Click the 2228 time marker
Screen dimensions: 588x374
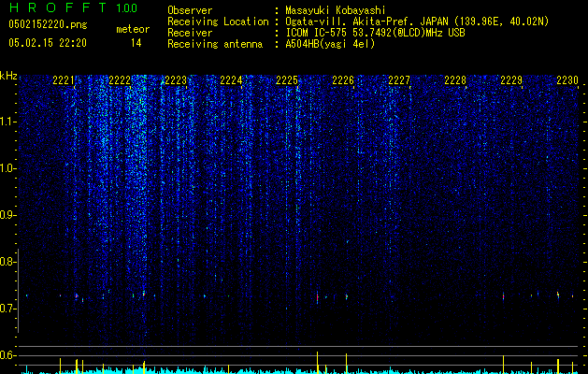pos(455,80)
